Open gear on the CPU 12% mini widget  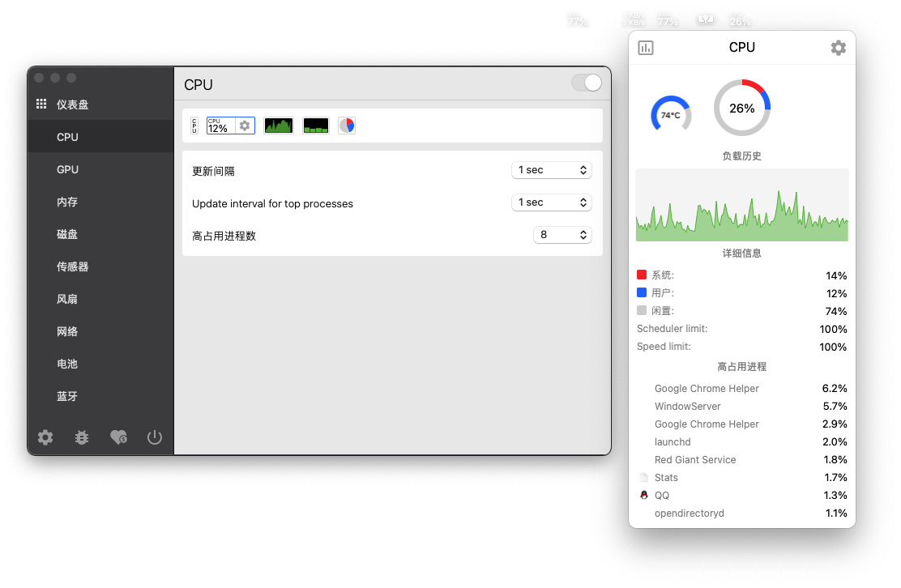[245, 126]
